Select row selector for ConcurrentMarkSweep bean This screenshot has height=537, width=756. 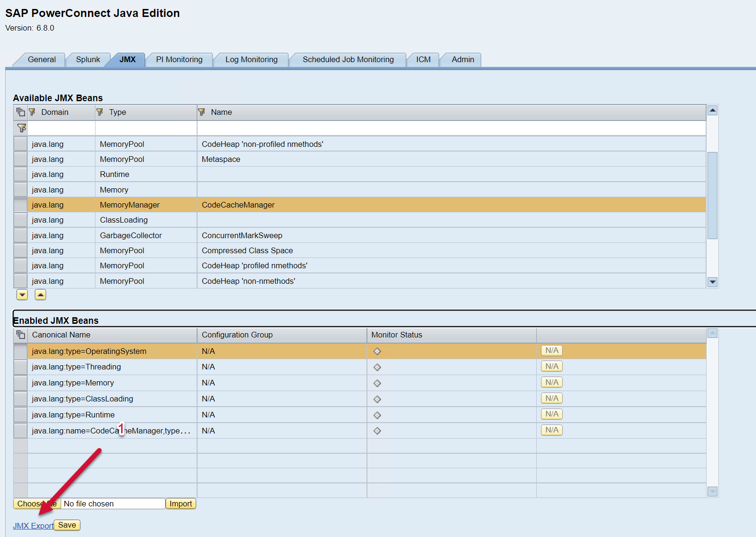pos(20,235)
